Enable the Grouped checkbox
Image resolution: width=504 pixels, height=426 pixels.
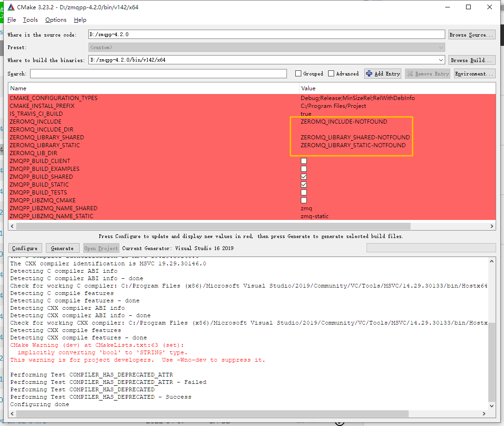click(x=298, y=74)
